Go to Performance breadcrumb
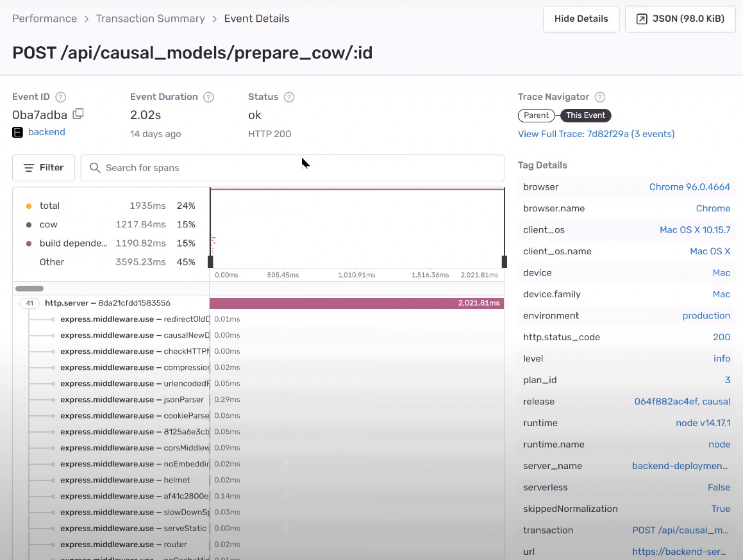743x560 pixels. point(45,19)
